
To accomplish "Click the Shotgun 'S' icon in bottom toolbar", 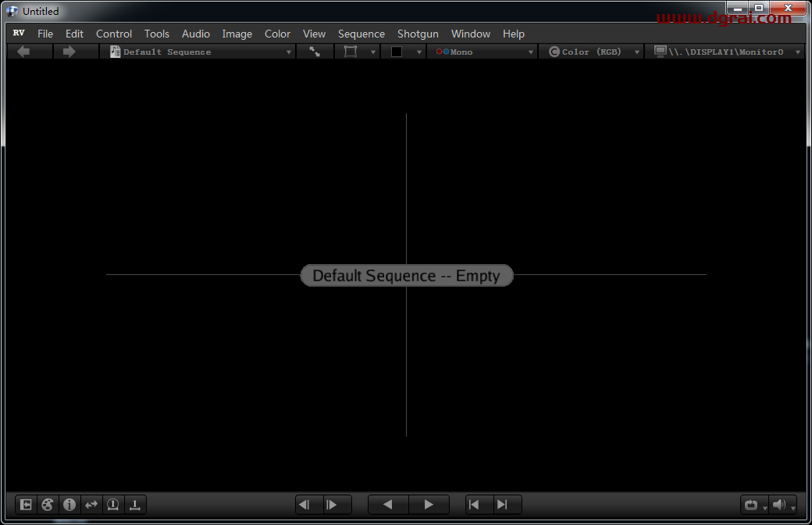I will (x=48, y=505).
